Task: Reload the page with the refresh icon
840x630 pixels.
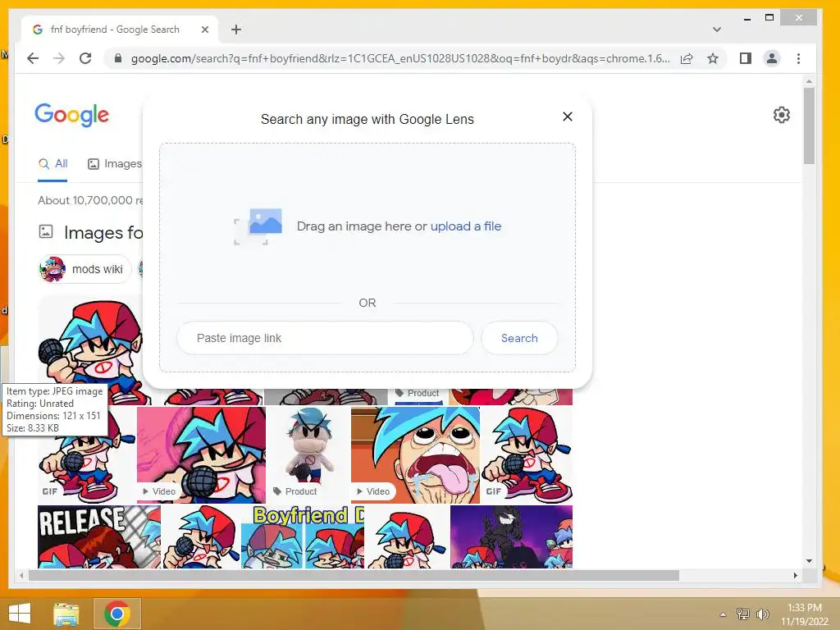Action: [x=85, y=58]
